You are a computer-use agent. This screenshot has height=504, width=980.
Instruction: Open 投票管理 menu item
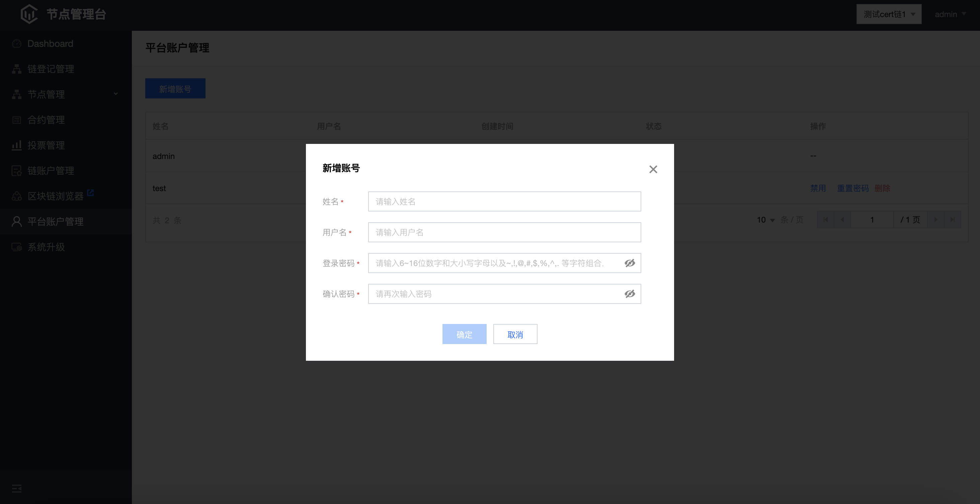coord(66,145)
